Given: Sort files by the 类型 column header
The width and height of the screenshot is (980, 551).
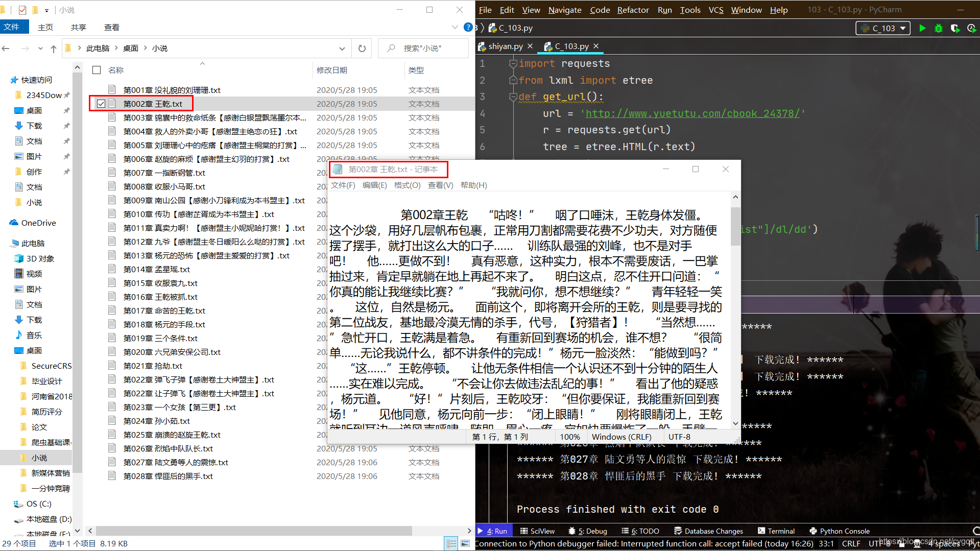Looking at the screenshot, I should point(416,70).
